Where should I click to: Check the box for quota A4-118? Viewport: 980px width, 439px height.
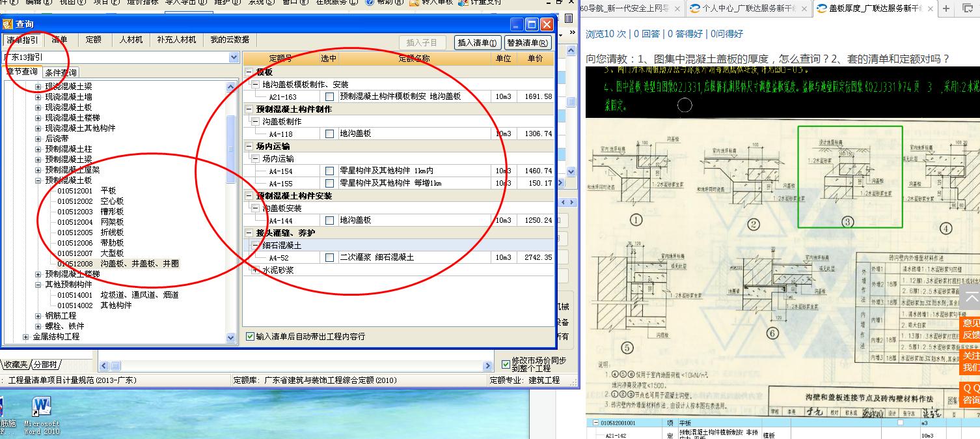329,134
